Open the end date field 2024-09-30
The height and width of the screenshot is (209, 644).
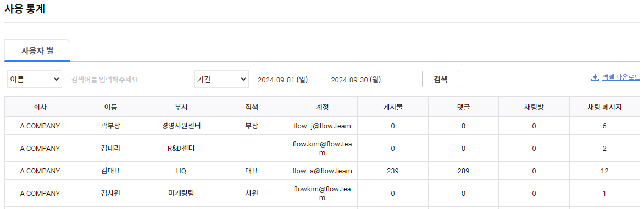(360, 79)
